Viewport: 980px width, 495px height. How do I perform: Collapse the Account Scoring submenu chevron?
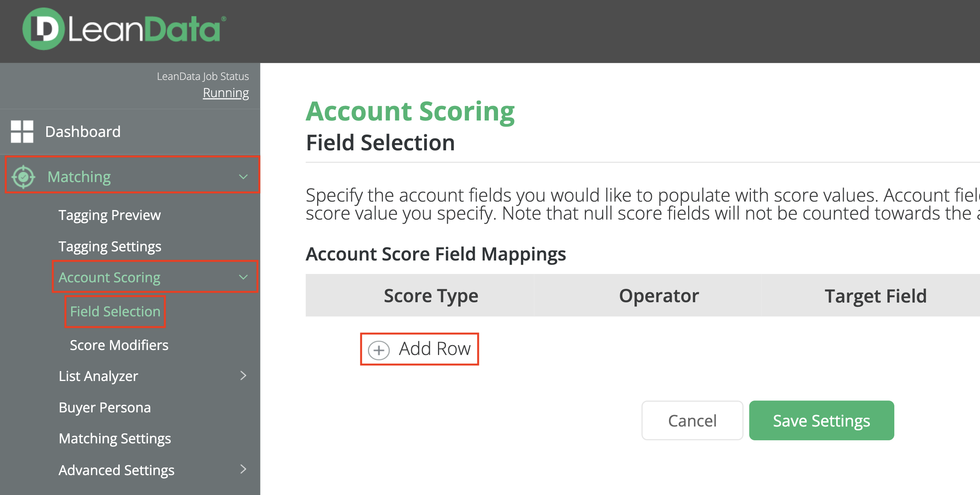243,277
